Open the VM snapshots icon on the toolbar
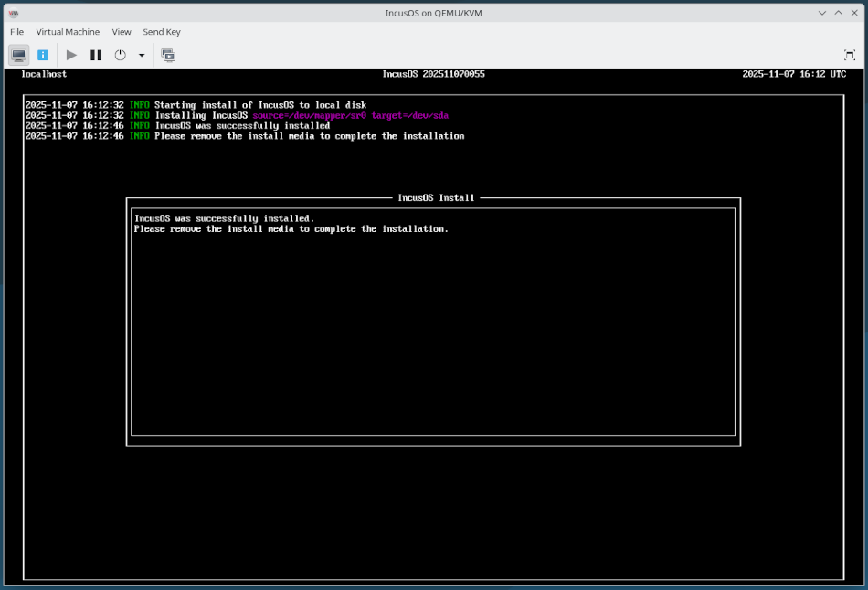 tap(168, 55)
